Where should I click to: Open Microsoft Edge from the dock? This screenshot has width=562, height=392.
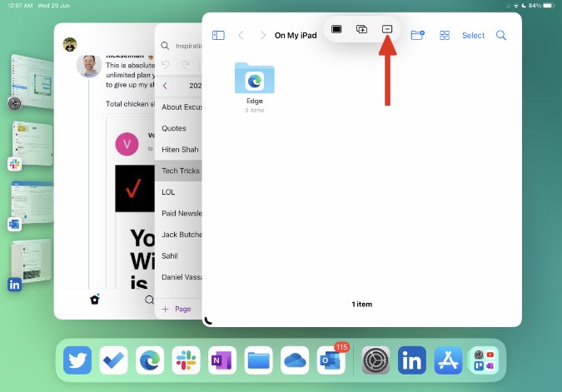150,360
